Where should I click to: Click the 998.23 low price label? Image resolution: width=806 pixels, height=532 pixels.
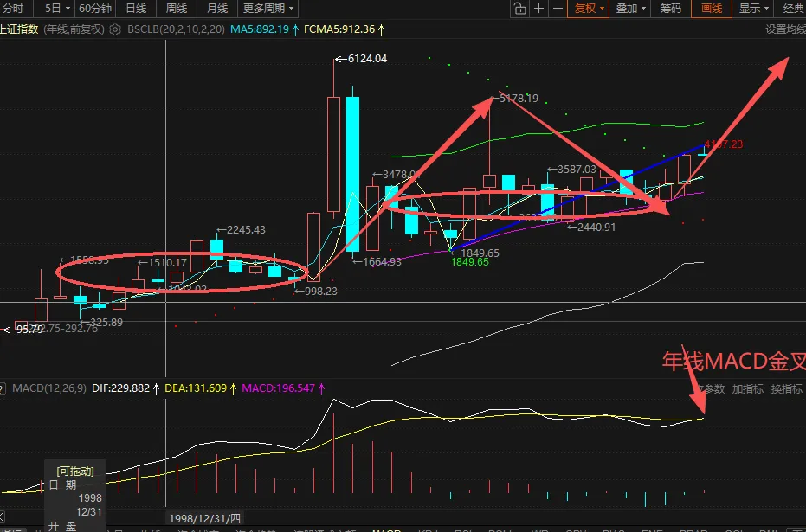point(320,292)
